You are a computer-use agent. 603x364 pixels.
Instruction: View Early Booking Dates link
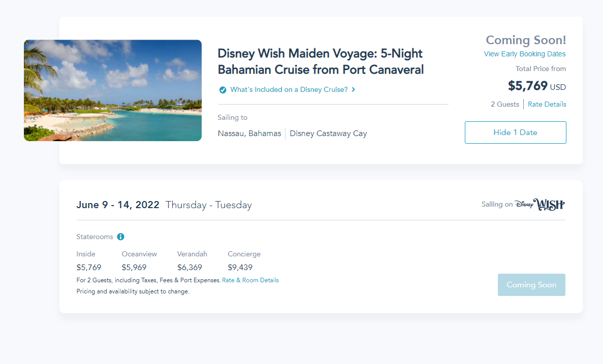[524, 54]
